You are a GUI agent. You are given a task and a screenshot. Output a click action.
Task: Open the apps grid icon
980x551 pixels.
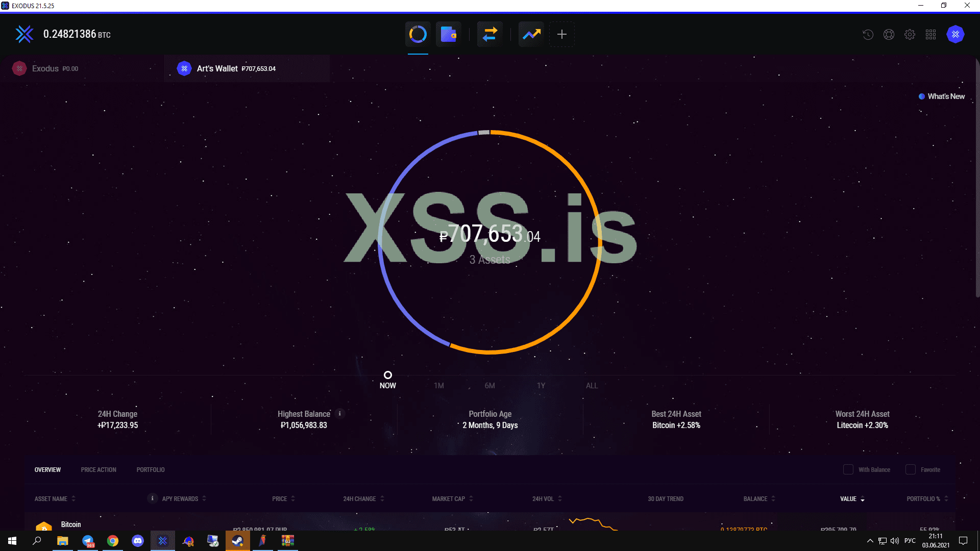point(930,35)
